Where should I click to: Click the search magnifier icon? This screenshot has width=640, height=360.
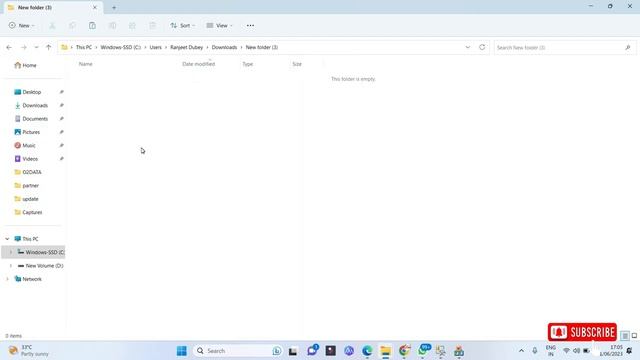628,48
